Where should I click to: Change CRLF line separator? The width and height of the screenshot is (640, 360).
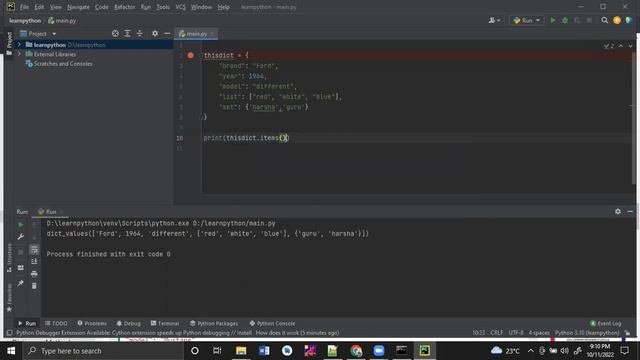(x=497, y=333)
